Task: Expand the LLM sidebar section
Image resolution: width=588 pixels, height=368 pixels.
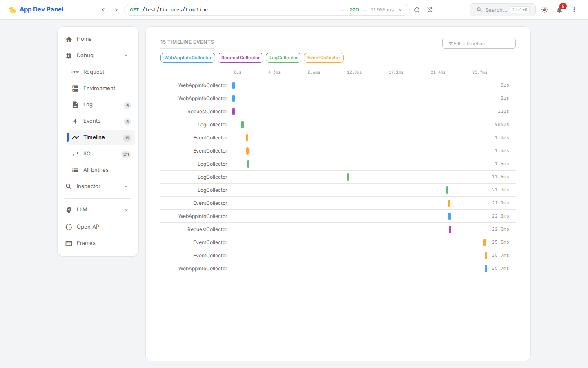Action: (126, 210)
